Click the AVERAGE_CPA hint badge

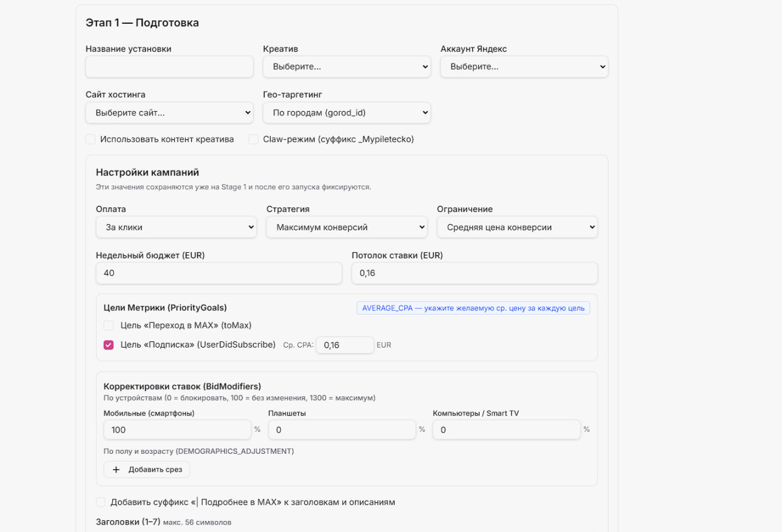473,308
